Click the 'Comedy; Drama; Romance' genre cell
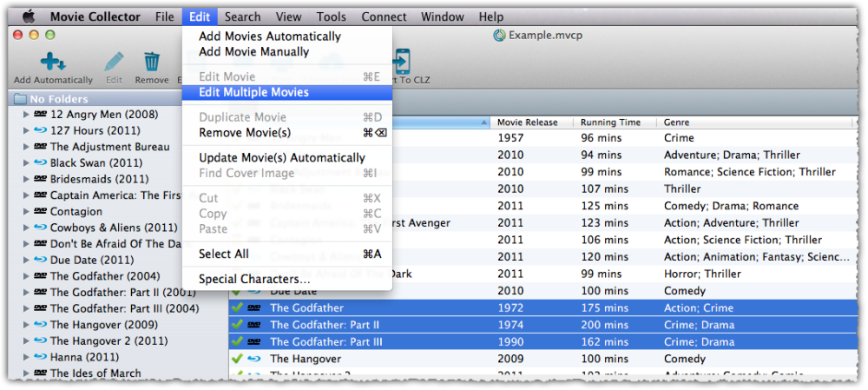Screen dimensions: 868x390 (x=731, y=206)
